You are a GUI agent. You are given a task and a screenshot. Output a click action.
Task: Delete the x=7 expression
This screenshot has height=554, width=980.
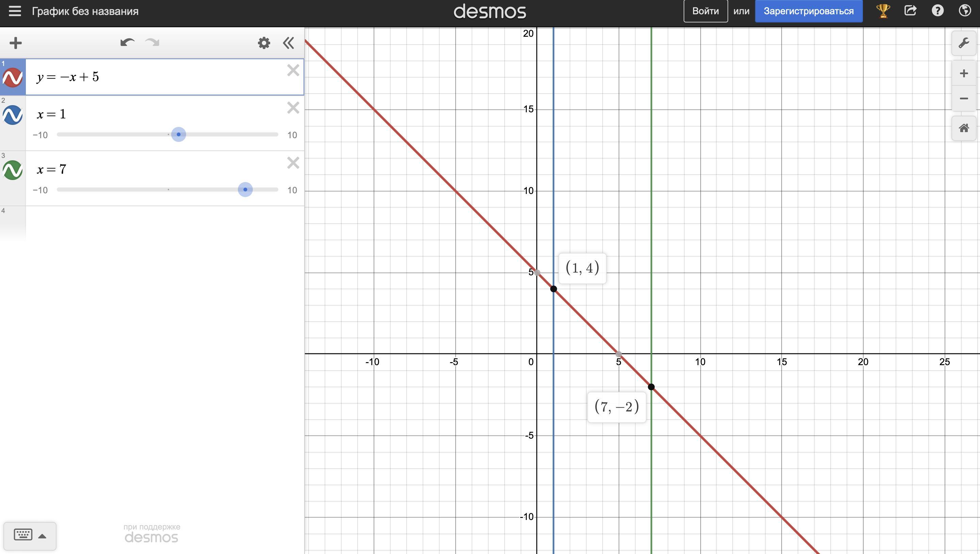[293, 163]
